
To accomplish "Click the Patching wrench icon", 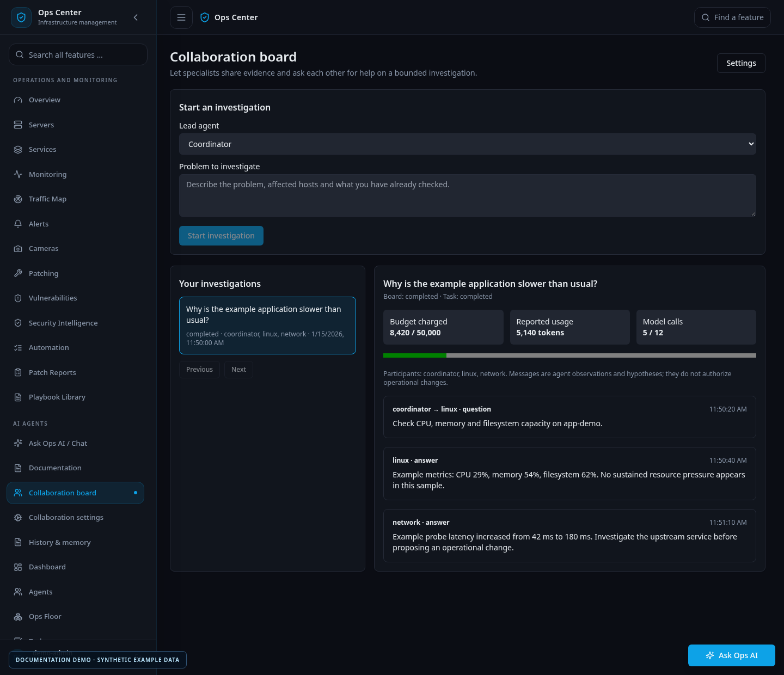I will (x=18, y=274).
